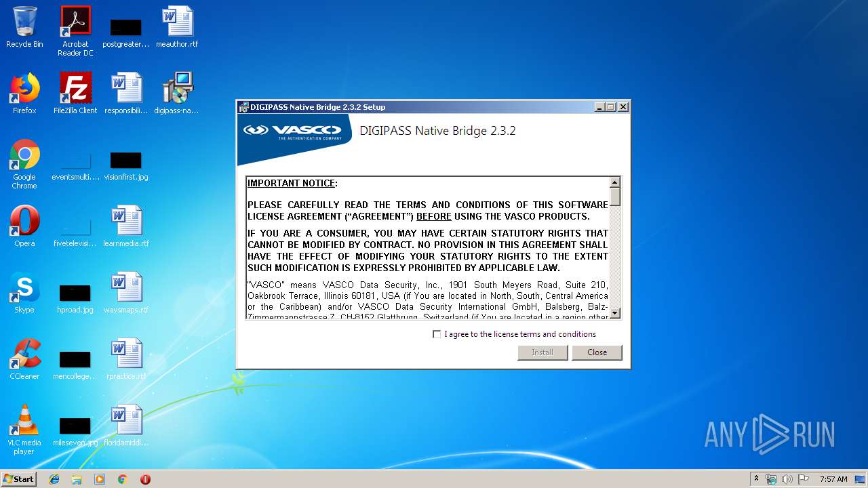The image size is (868, 488).
Task: Click the license scrollbar thumb
Action: pyautogui.click(x=615, y=197)
